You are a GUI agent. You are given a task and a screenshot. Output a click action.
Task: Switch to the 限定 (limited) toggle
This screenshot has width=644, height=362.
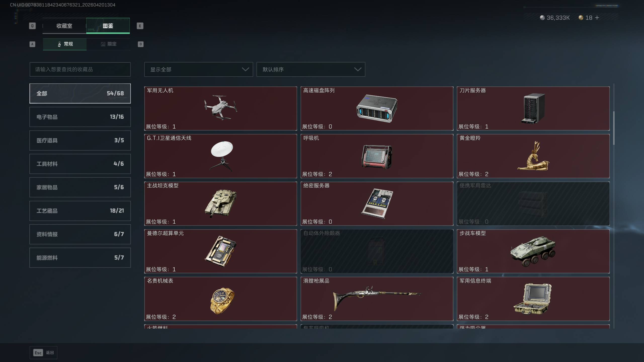(108, 44)
